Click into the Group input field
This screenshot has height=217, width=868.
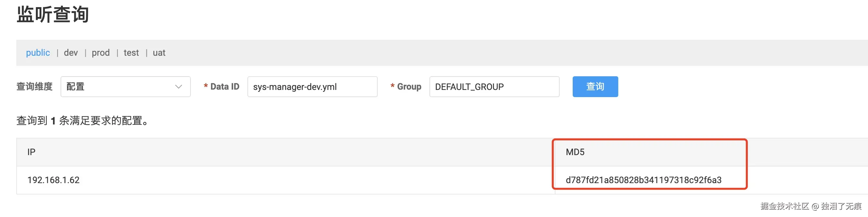click(x=494, y=87)
